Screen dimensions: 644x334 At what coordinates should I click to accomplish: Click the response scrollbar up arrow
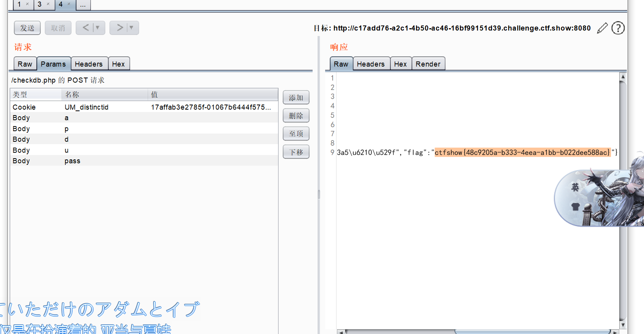(x=623, y=77)
